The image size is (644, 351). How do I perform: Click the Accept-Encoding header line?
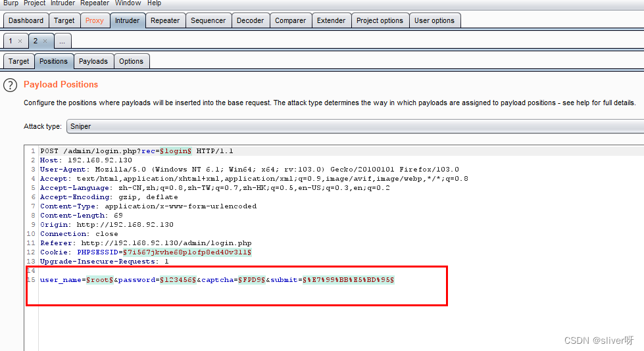point(109,197)
